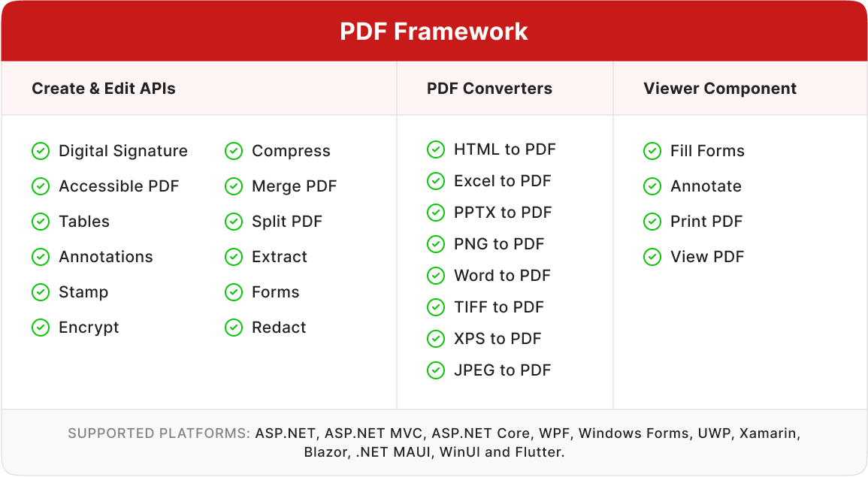The height and width of the screenshot is (477, 868).
Task: Click the checkmark next to JPEG to PDF
Action: pos(436,370)
